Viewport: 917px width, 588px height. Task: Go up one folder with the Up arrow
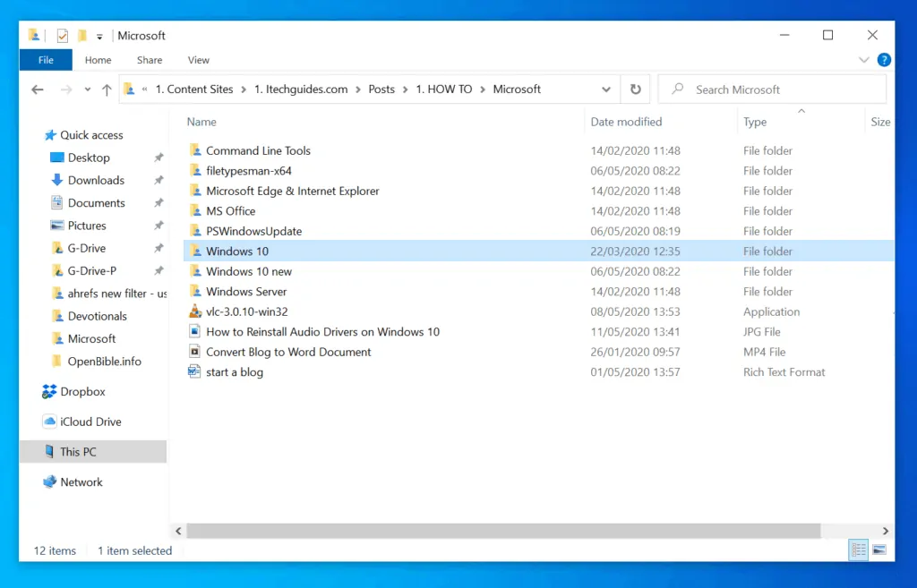[x=106, y=89]
